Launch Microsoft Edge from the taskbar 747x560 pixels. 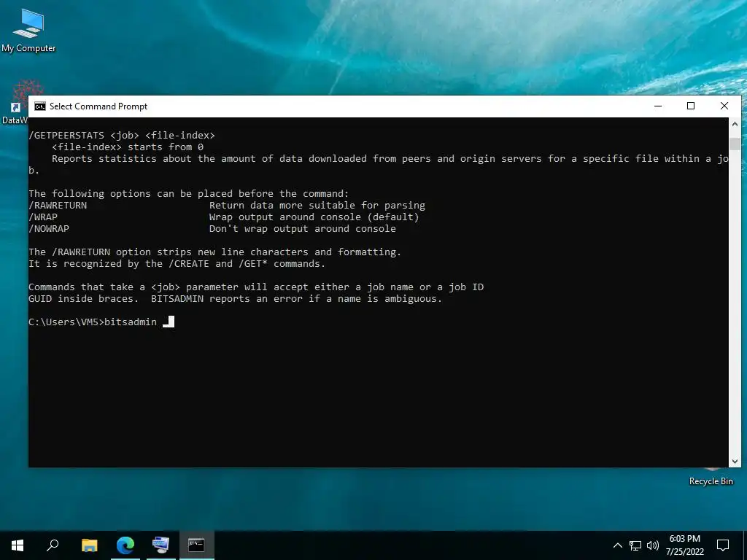tap(125, 545)
